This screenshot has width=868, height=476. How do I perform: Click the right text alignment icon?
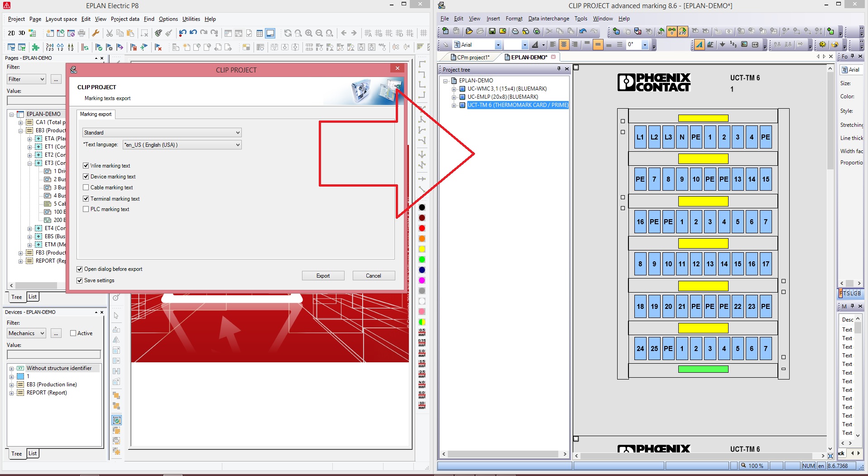tap(575, 44)
